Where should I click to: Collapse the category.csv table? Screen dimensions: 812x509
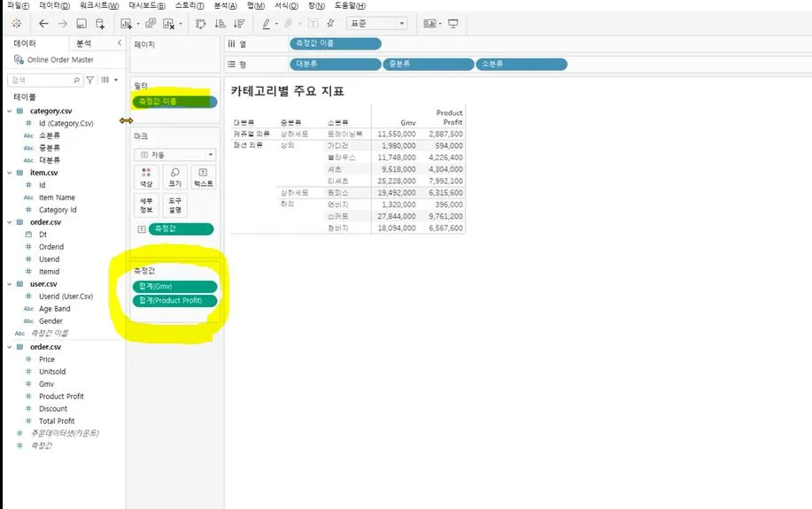click(10, 111)
